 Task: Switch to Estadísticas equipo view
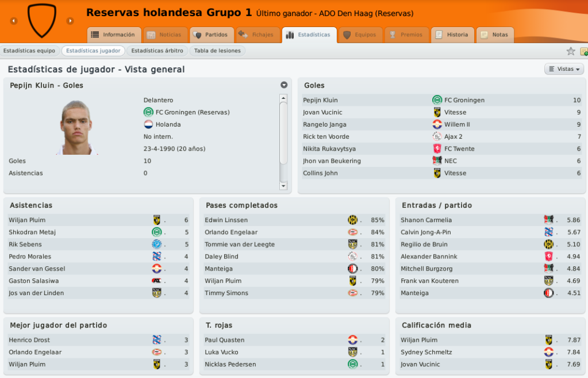pos(29,51)
